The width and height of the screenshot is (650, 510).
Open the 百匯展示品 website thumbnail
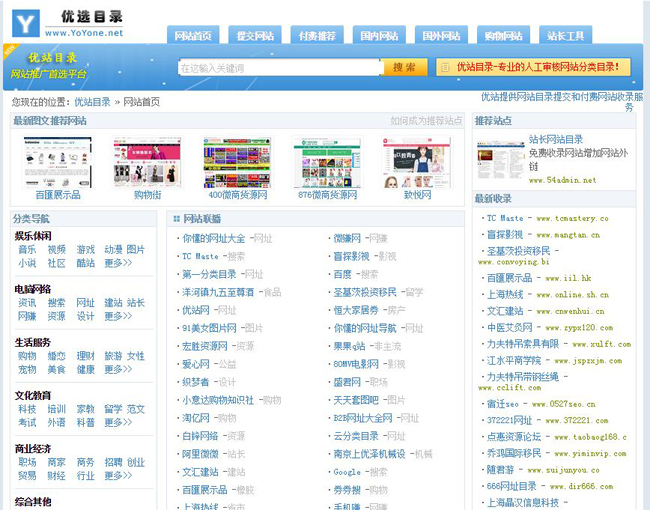pyautogui.click(x=58, y=161)
